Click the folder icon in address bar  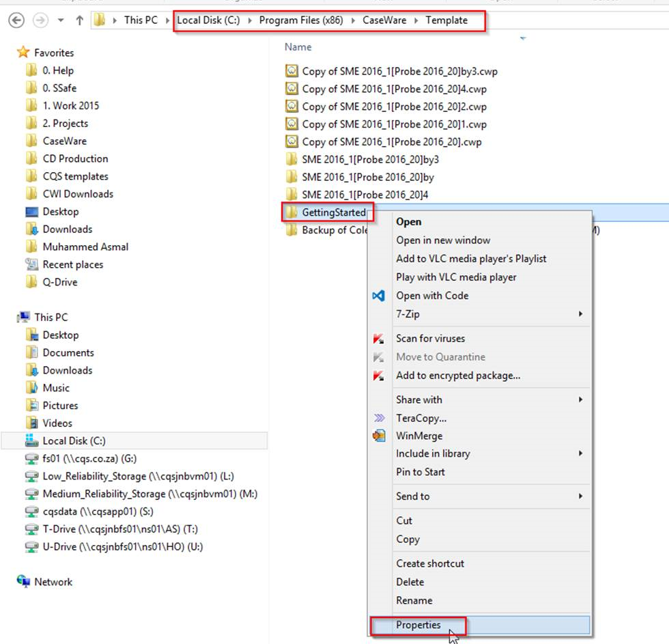coord(100,20)
